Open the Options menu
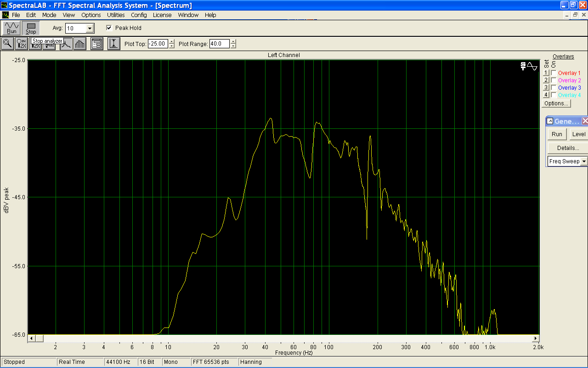 click(x=91, y=15)
